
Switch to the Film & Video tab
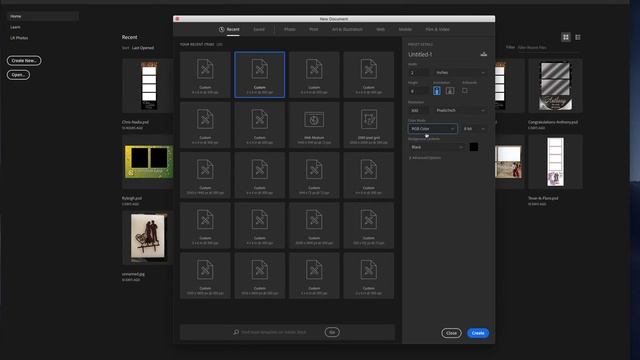coord(437,29)
